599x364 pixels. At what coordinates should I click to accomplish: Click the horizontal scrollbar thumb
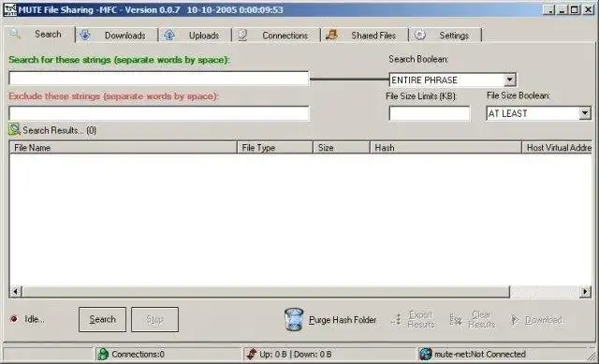click(x=266, y=292)
